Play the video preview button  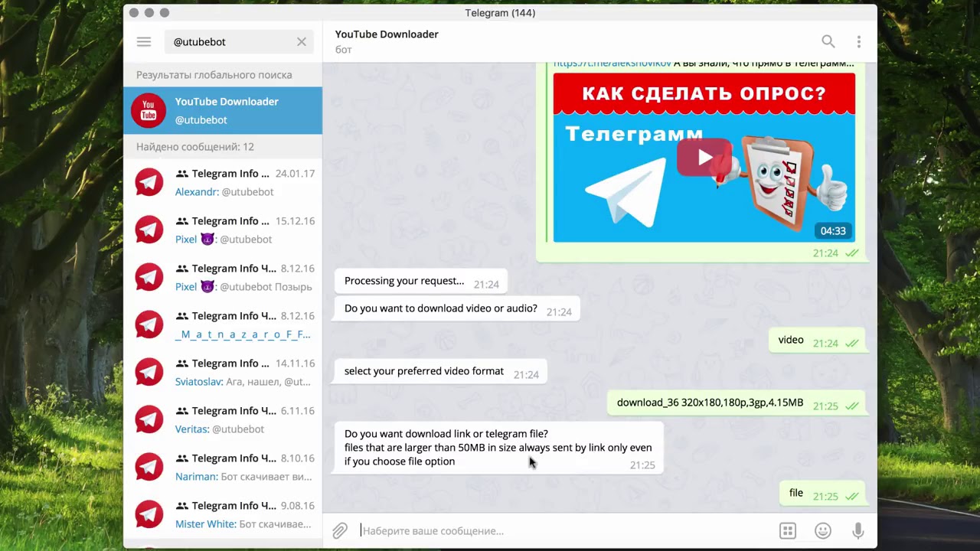click(704, 158)
